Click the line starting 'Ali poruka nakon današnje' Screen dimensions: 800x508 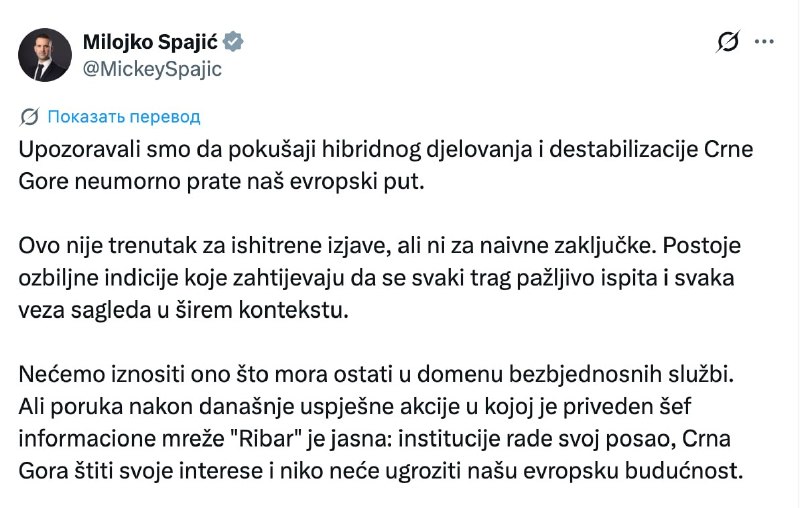tap(355, 407)
